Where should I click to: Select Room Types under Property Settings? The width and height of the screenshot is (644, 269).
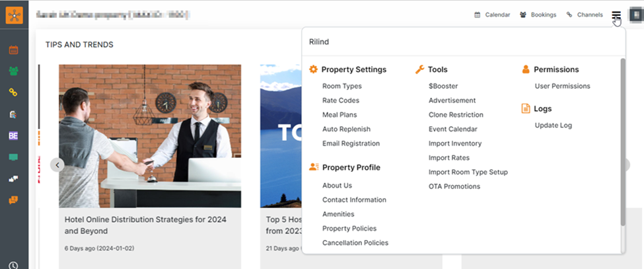[x=341, y=86]
